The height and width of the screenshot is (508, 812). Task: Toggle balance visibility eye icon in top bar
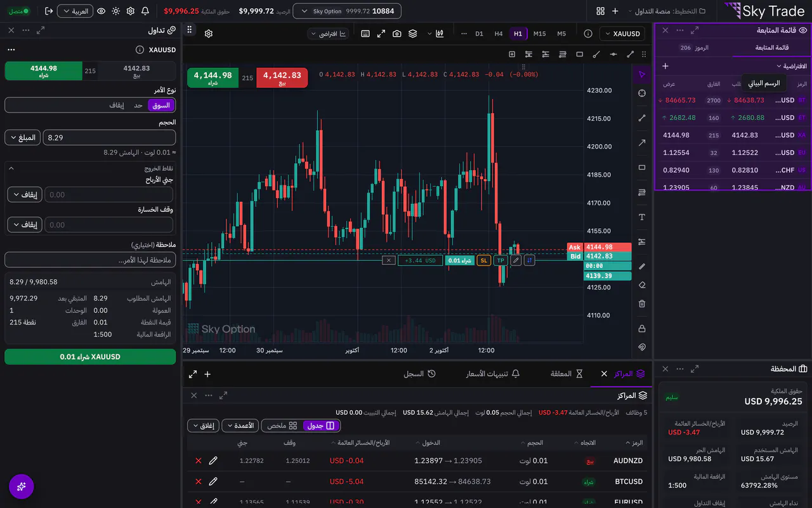coord(101,11)
